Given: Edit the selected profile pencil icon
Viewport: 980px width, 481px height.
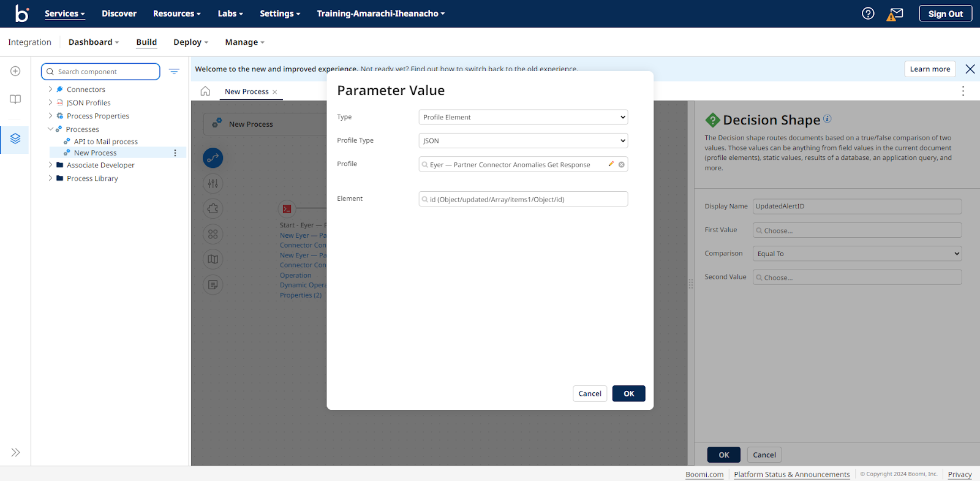Looking at the screenshot, I should 611,164.
